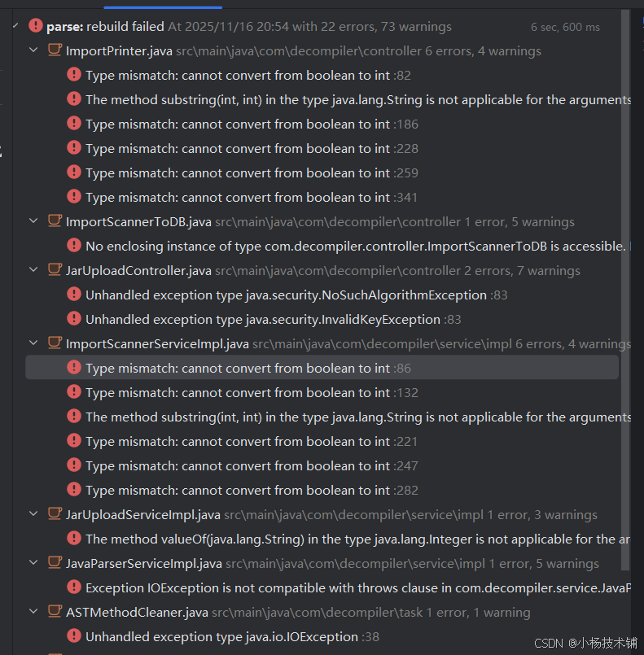The height and width of the screenshot is (655, 644).
Task: Collapse the ImportPrinter.java node
Action: 33,50
